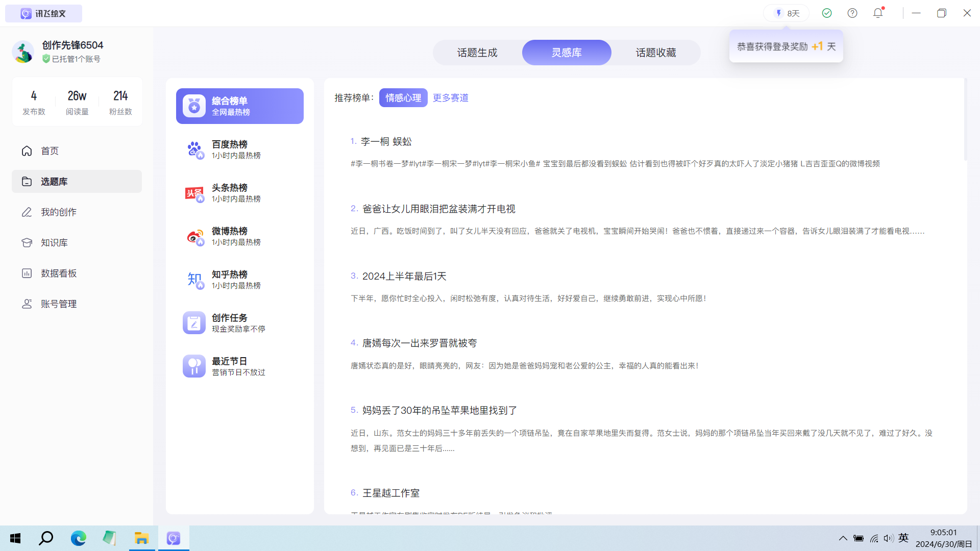Switch to the 话题收藏 tab
Viewport: 980px width, 551px height.
[655, 53]
